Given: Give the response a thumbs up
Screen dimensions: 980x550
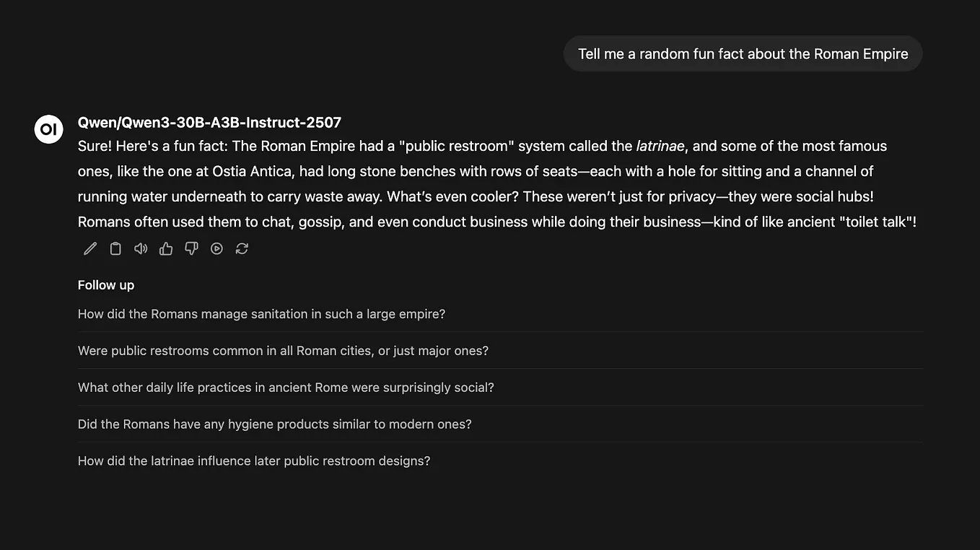Looking at the screenshot, I should [x=166, y=248].
